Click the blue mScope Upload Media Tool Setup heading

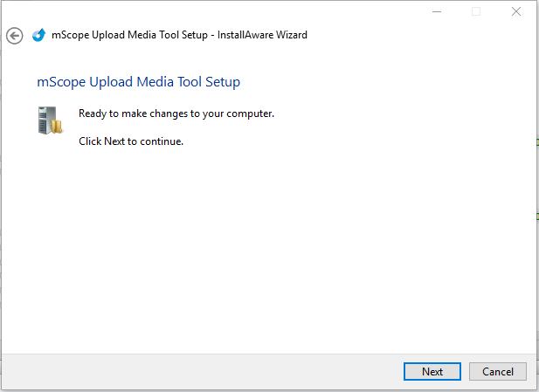(138, 82)
